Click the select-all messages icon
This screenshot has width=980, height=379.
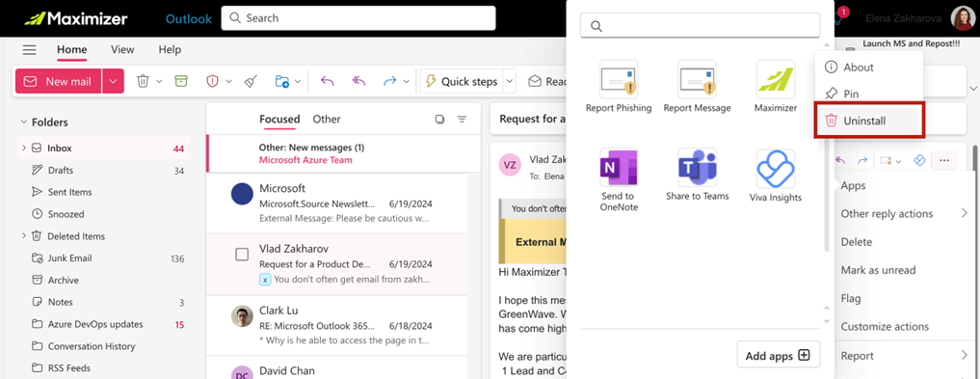440,120
